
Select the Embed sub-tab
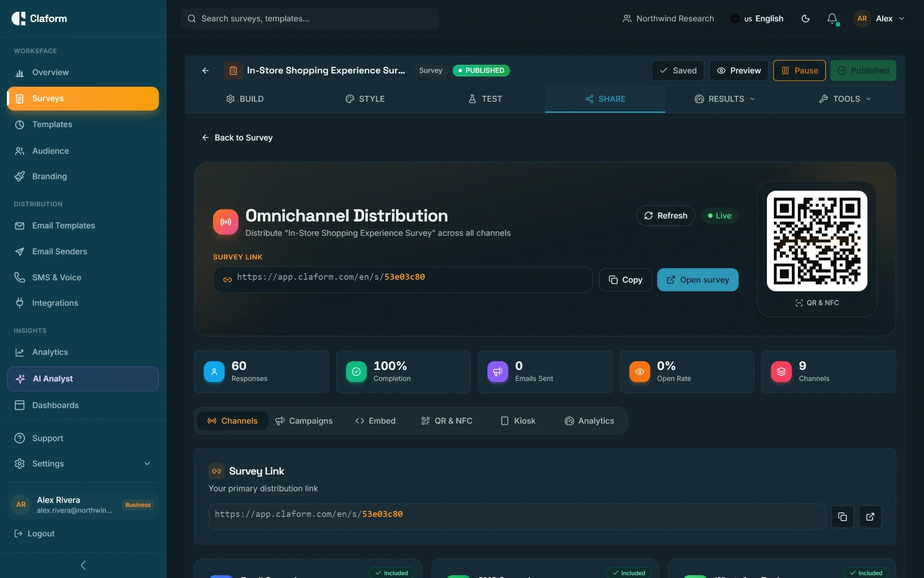375,421
